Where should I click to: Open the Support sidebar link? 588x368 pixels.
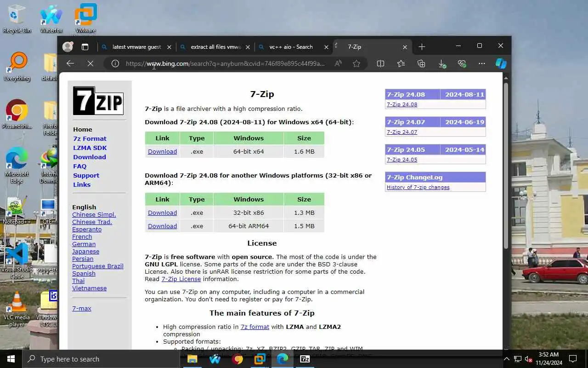click(x=86, y=175)
